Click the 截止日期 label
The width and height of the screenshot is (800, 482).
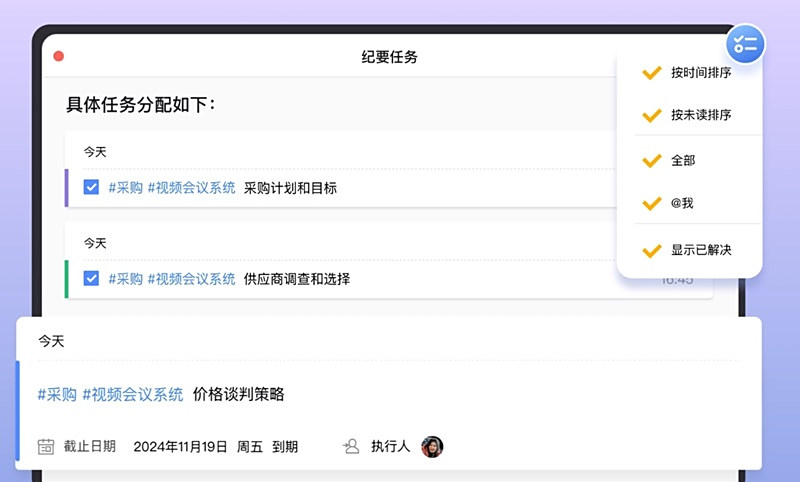90,446
